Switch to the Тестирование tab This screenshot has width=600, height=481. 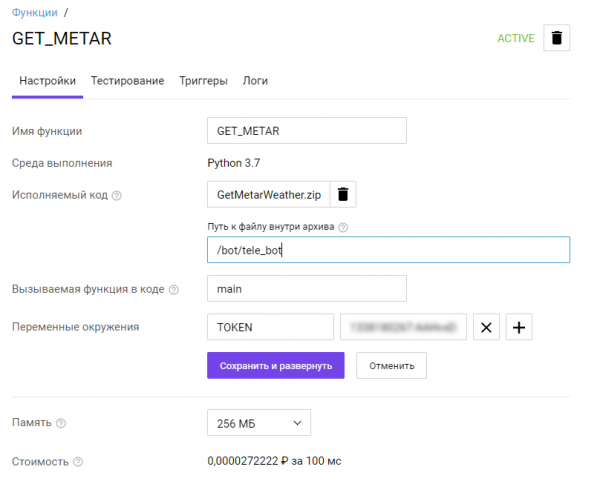tap(127, 80)
